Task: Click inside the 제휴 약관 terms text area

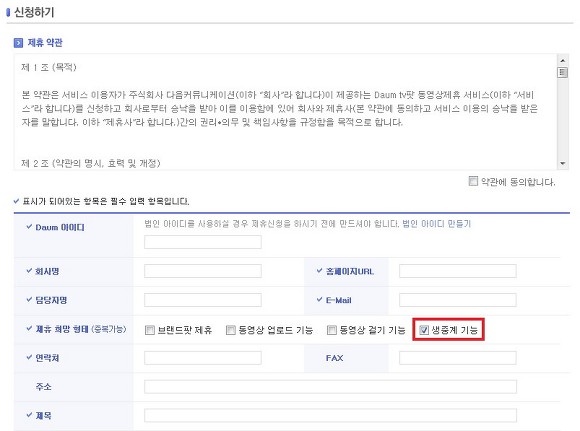Action: point(286,112)
